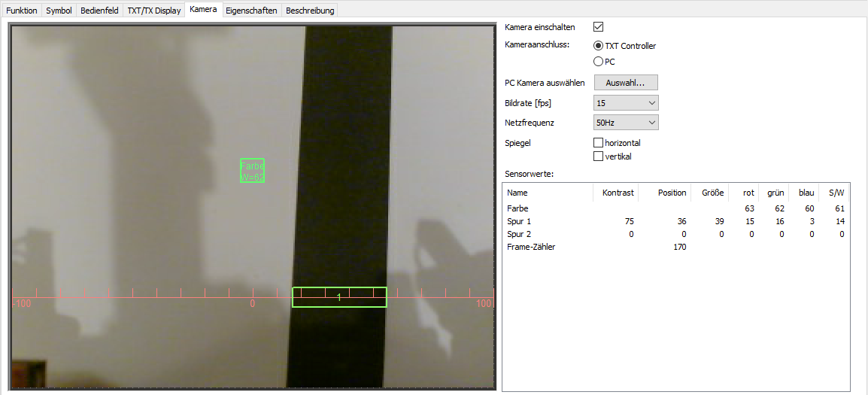Select the Farbe row in Sensorwerte
Viewport: 868px width, 395px height.
(x=675, y=208)
